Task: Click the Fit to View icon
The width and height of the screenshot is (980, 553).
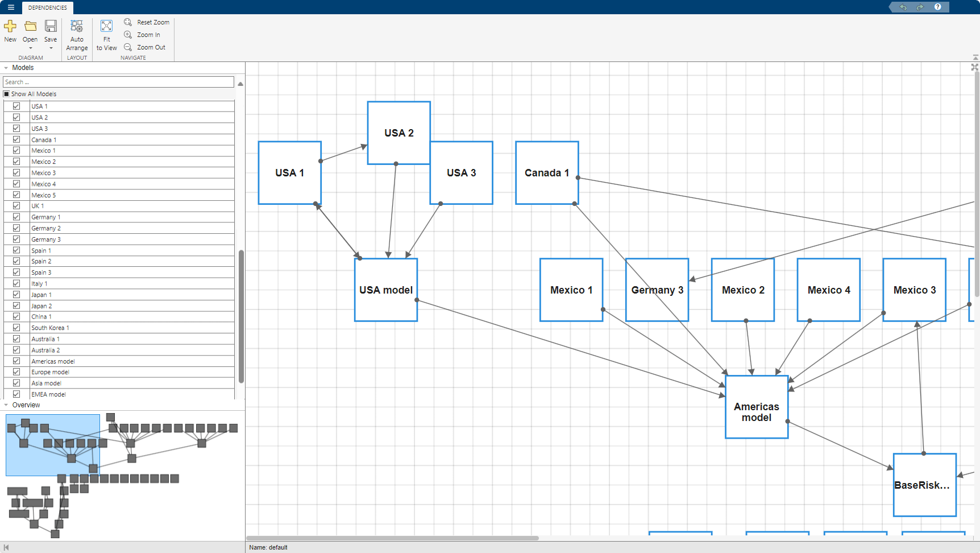Action: click(106, 27)
